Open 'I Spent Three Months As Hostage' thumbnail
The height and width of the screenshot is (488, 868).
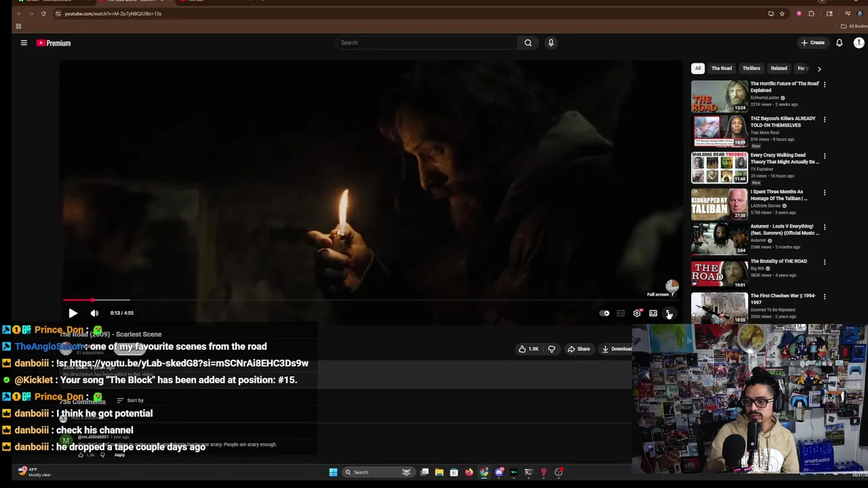(x=719, y=203)
